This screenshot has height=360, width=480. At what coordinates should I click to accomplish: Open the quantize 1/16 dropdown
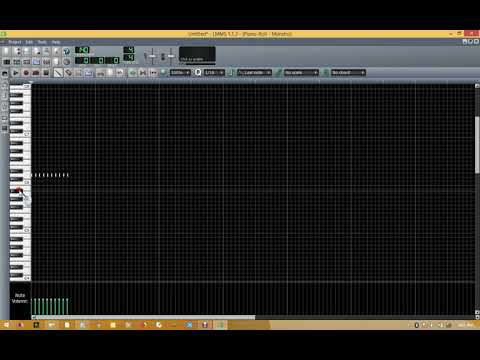(214, 73)
